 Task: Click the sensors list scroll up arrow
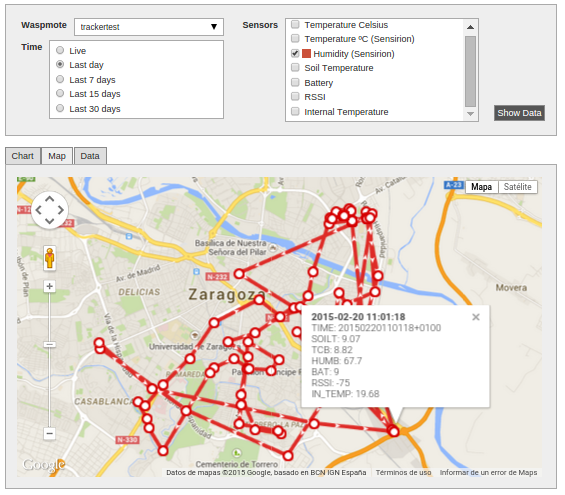[x=470, y=27]
